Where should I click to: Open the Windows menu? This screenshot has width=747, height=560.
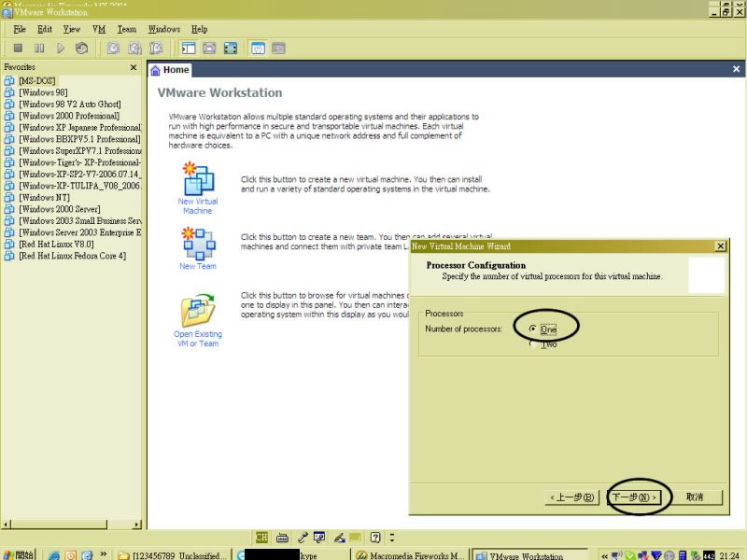(x=164, y=29)
